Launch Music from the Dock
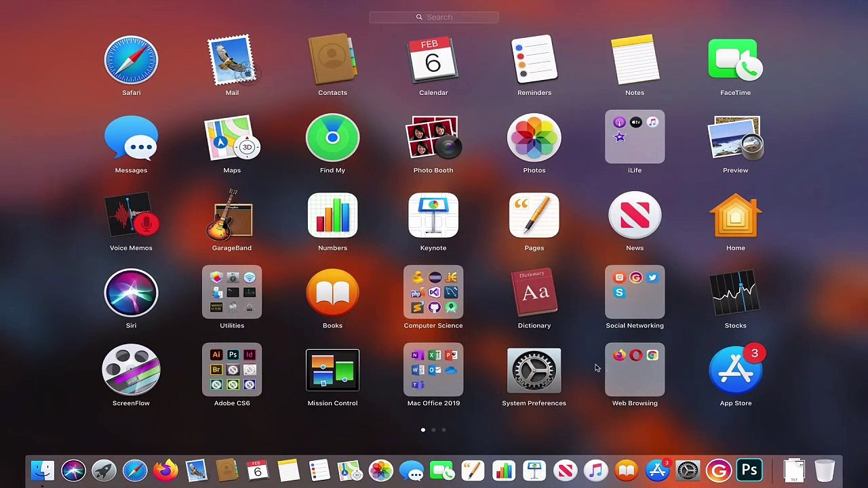The height and width of the screenshot is (488, 868). [596, 470]
